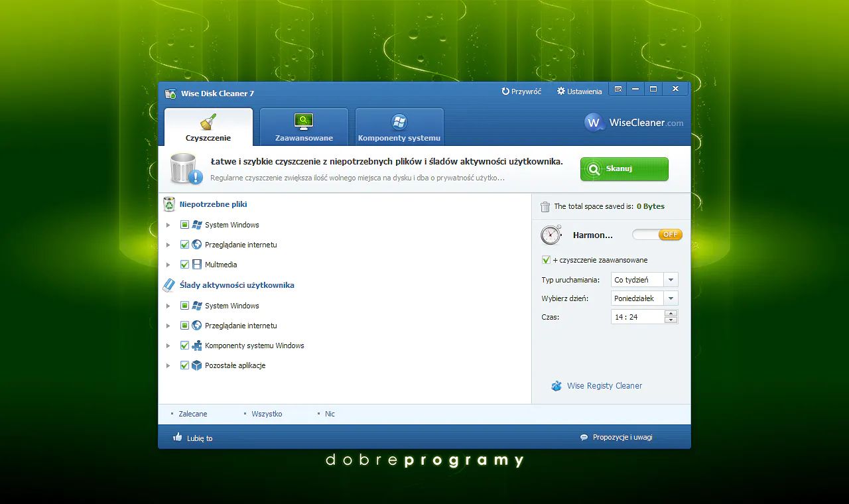Select the Zalecane preset link
849x504 pixels.
coord(193,414)
